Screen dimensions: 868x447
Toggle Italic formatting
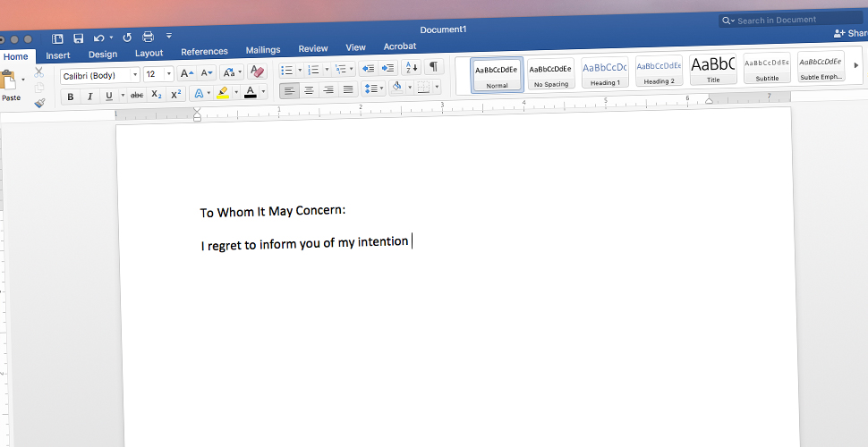click(x=89, y=96)
